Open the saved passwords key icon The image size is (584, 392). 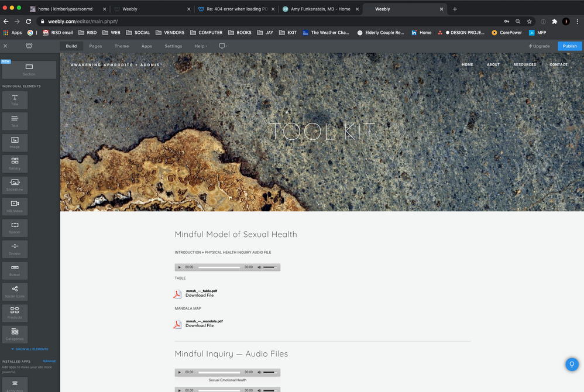click(507, 22)
